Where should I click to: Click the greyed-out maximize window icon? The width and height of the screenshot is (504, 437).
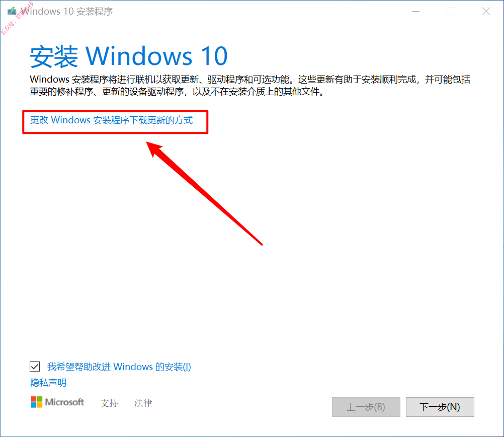(x=451, y=11)
